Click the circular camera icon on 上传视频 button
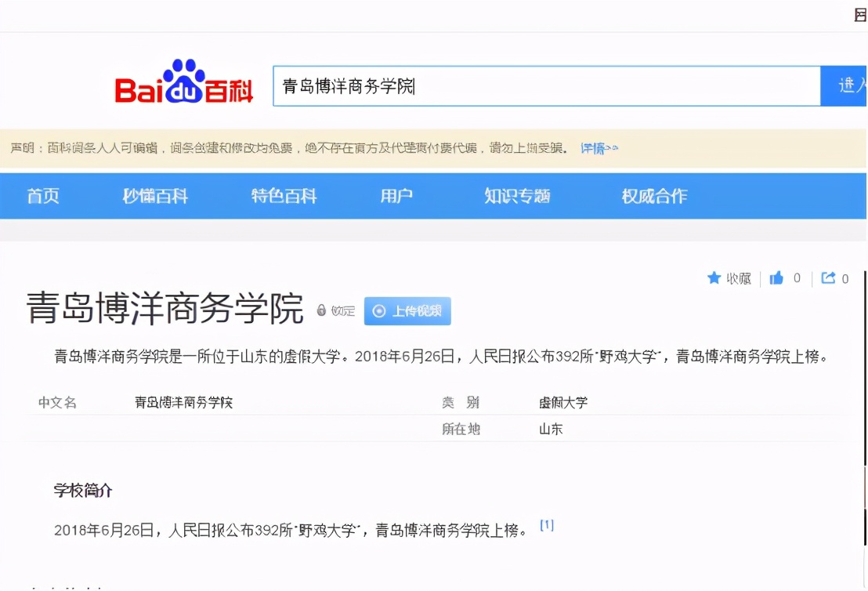The height and width of the screenshot is (591, 868). [x=378, y=311]
